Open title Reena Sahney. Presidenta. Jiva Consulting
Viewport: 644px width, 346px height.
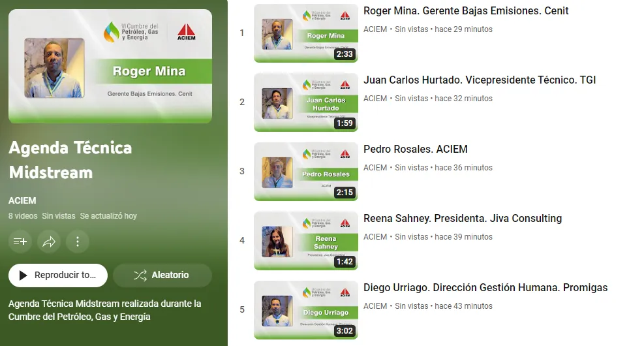pos(463,219)
